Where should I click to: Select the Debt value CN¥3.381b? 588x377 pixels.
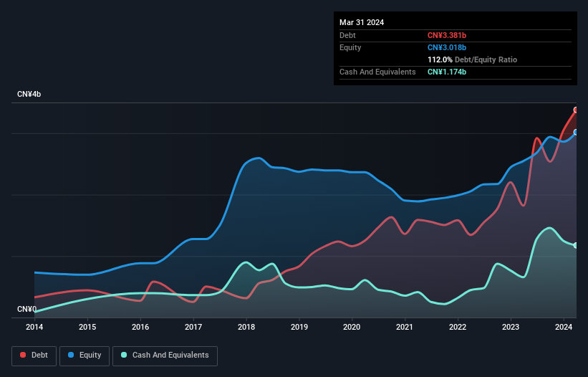(x=447, y=35)
